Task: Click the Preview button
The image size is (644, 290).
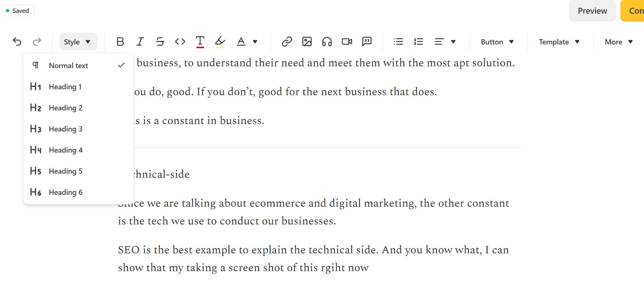Action: (x=592, y=11)
